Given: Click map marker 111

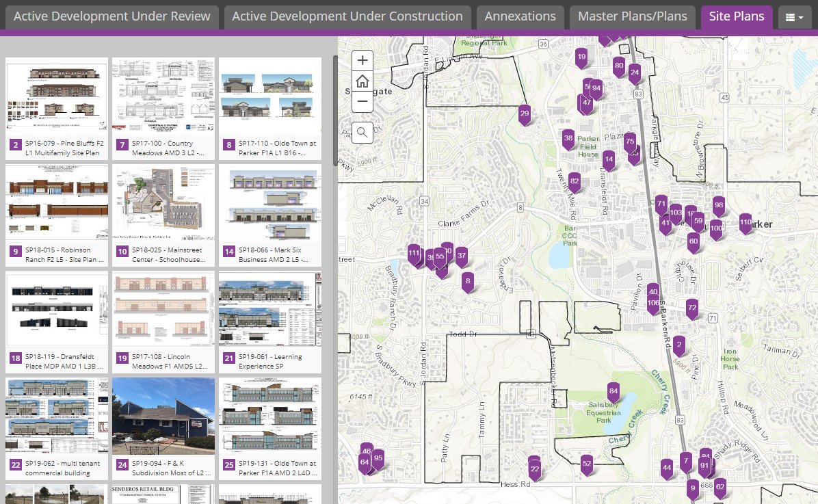Looking at the screenshot, I should [x=414, y=254].
